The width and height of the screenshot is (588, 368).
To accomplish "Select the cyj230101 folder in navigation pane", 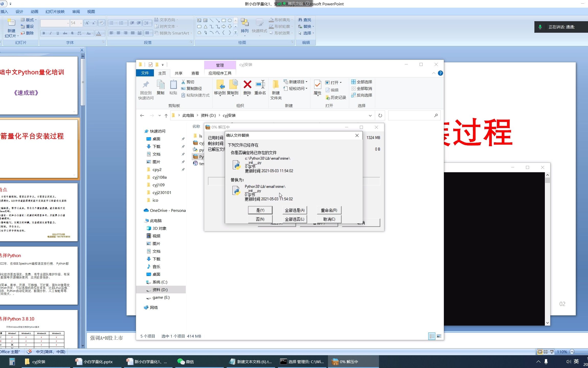I will (162, 192).
